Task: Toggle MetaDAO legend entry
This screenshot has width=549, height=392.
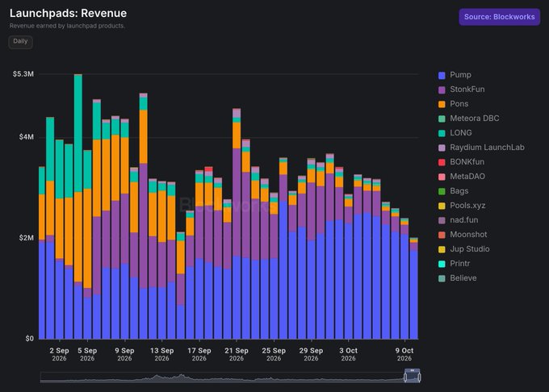Action: [462, 177]
